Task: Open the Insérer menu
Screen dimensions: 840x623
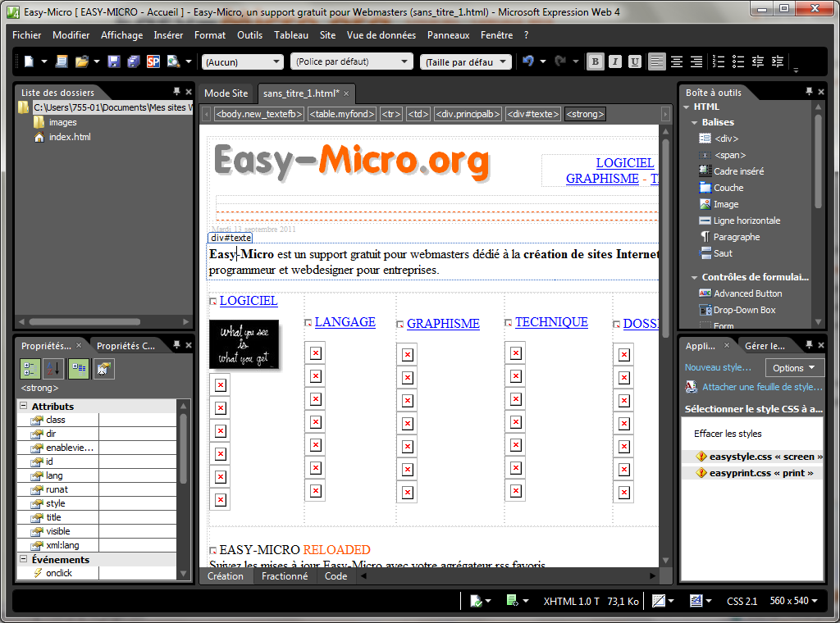Action: pyautogui.click(x=168, y=34)
